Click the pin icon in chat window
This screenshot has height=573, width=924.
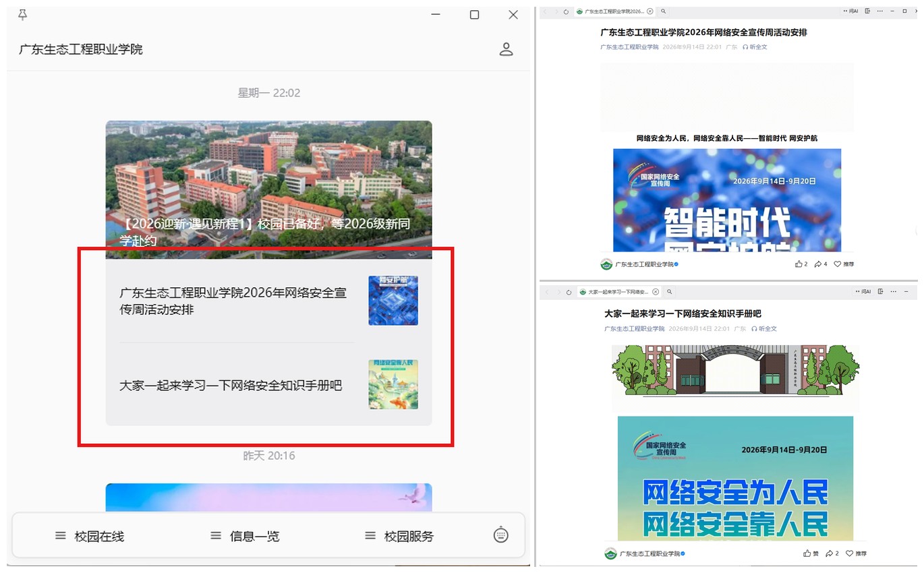(23, 14)
